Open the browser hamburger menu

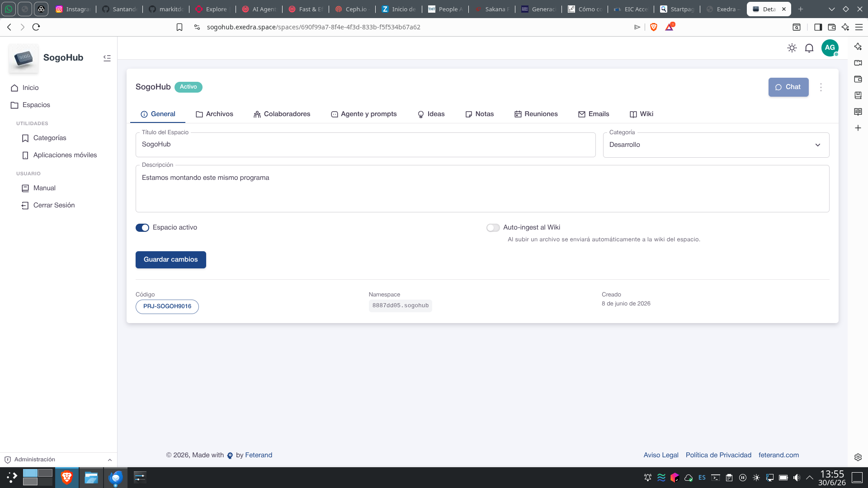tap(859, 27)
